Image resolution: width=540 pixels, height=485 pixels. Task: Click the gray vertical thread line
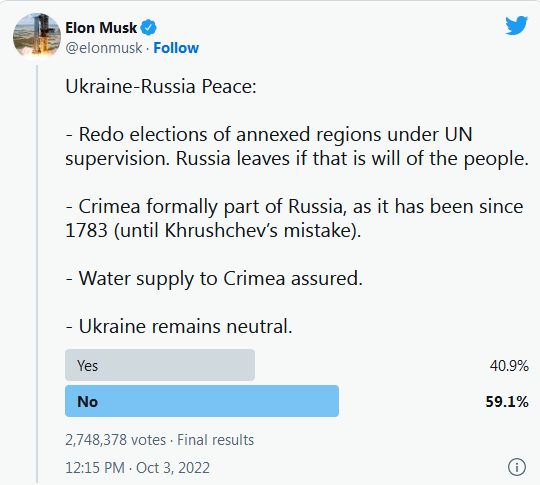click(x=37, y=274)
